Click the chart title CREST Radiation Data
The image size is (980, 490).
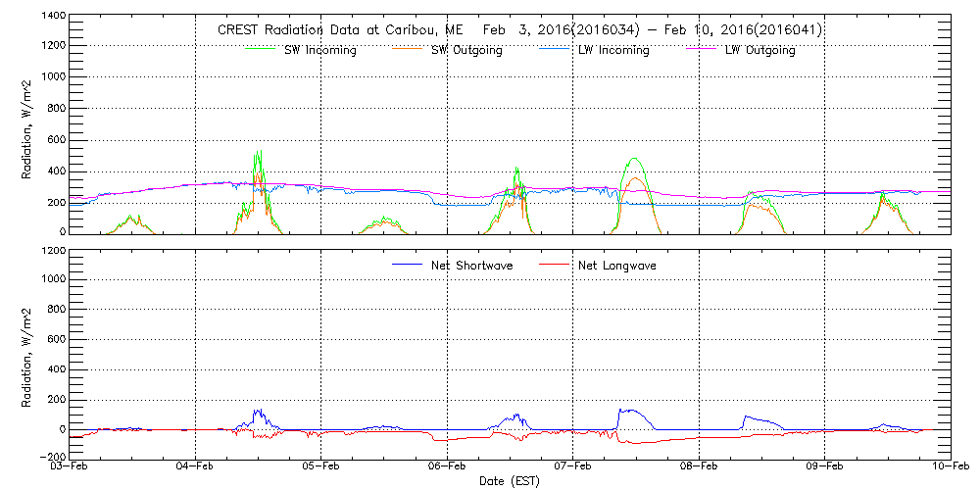(x=519, y=30)
